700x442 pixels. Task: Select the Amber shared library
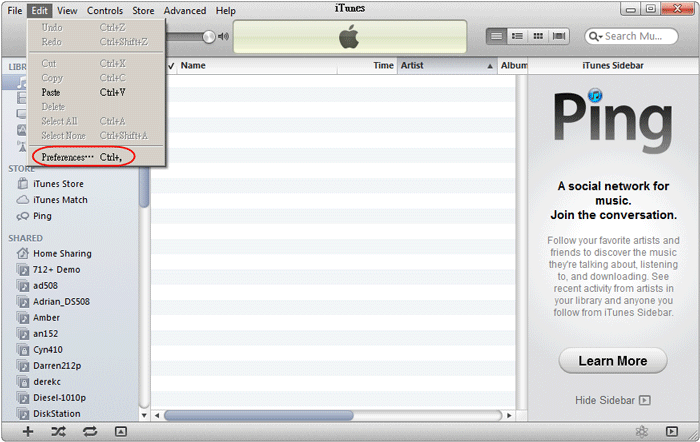pyautogui.click(x=46, y=318)
